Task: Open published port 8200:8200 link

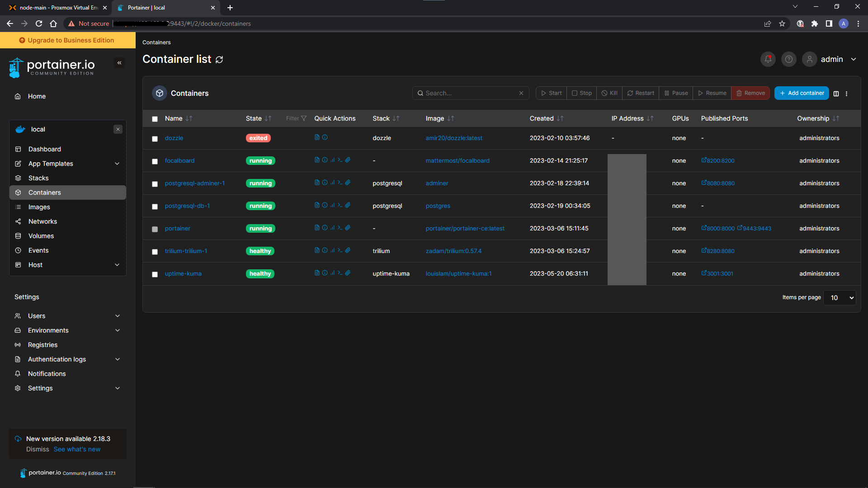Action: 718,160
